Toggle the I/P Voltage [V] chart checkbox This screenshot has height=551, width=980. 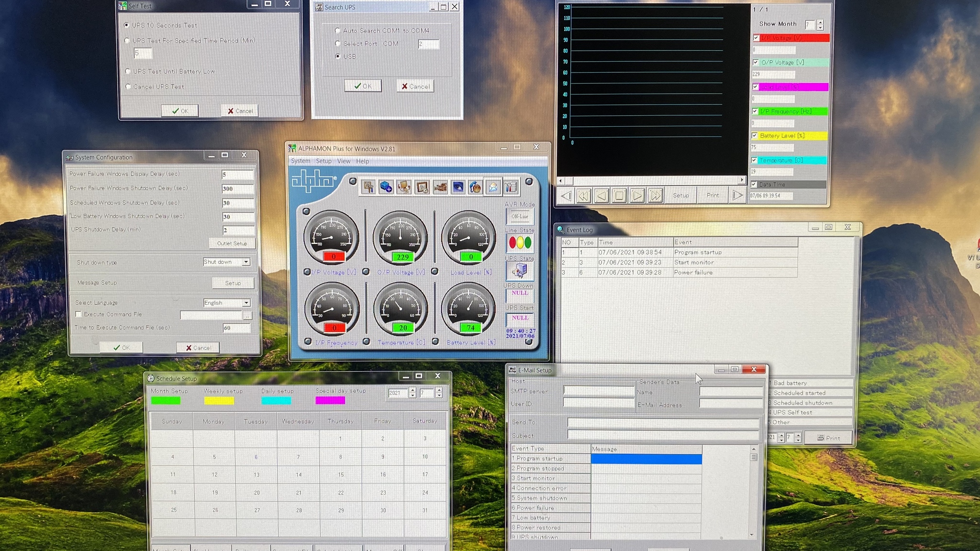(x=756, y=38)
